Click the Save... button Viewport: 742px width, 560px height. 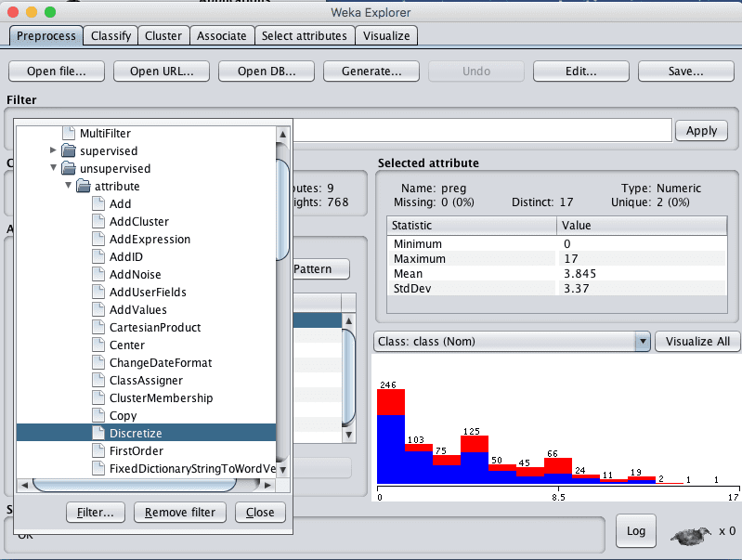click(x=686, y=71)
